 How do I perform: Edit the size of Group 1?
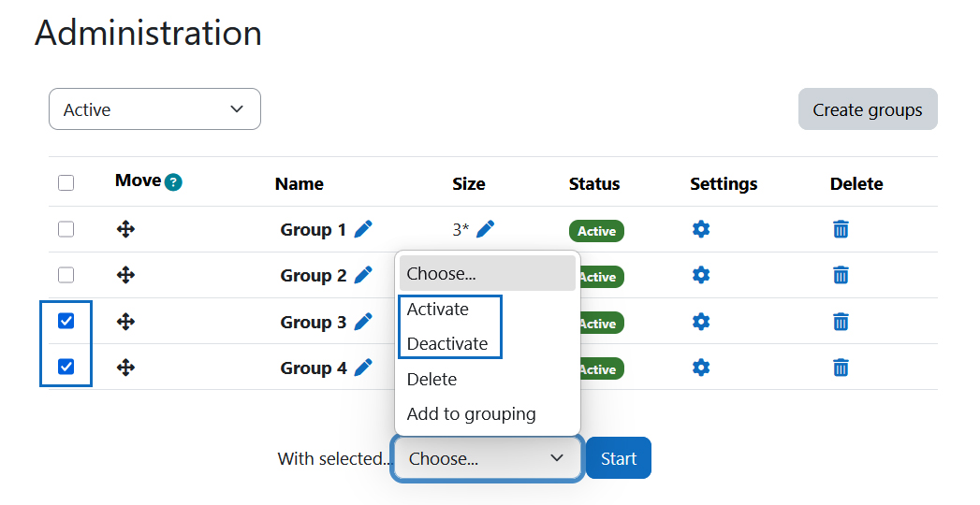pos(486,229)
